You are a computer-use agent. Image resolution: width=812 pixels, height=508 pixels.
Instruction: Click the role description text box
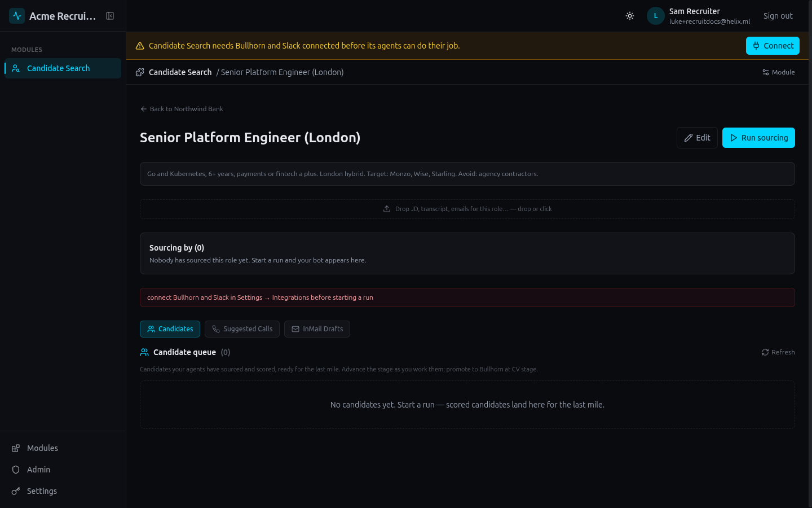coord(467,174)
